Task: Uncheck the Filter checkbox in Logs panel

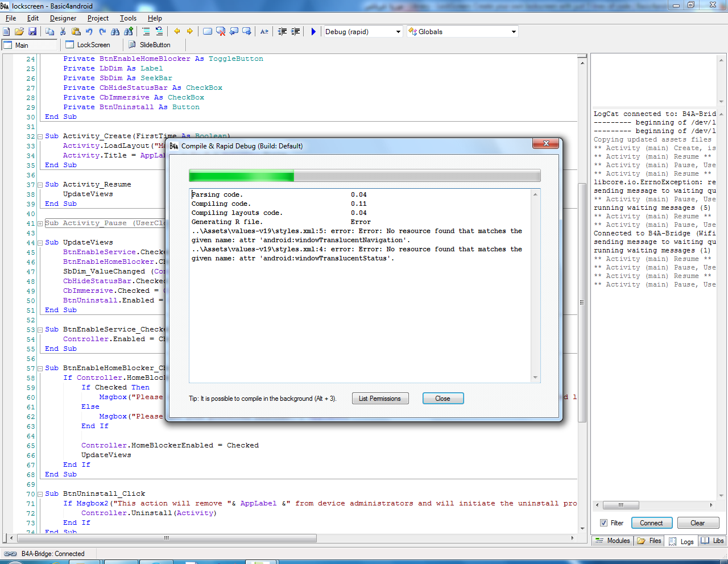Action: point(603,523)
